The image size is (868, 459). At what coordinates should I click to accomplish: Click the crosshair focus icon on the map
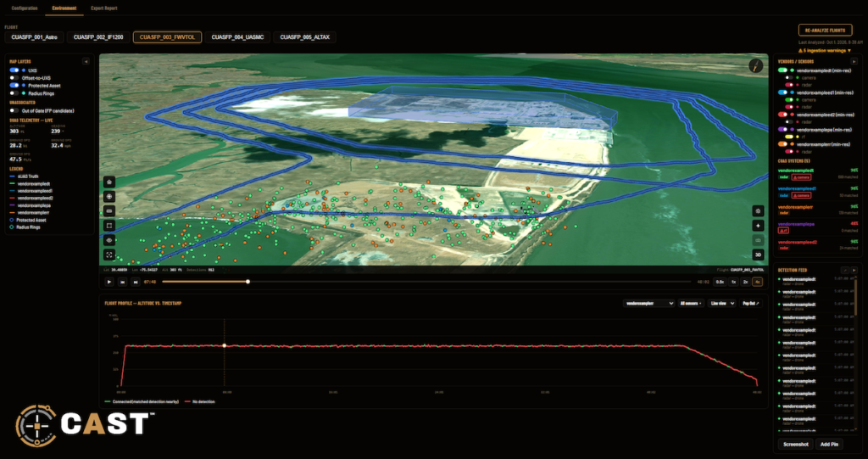(109, 255)
